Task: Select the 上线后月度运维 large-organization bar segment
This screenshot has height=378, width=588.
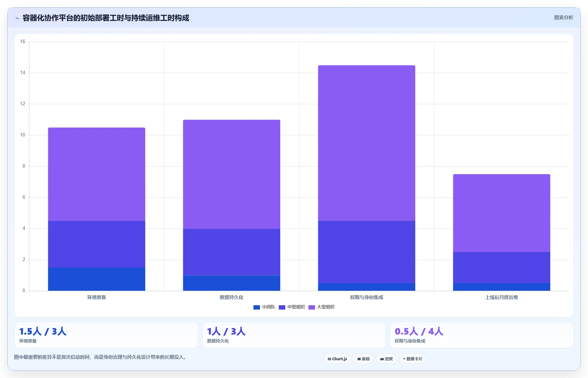Action: tap(501, 213)
